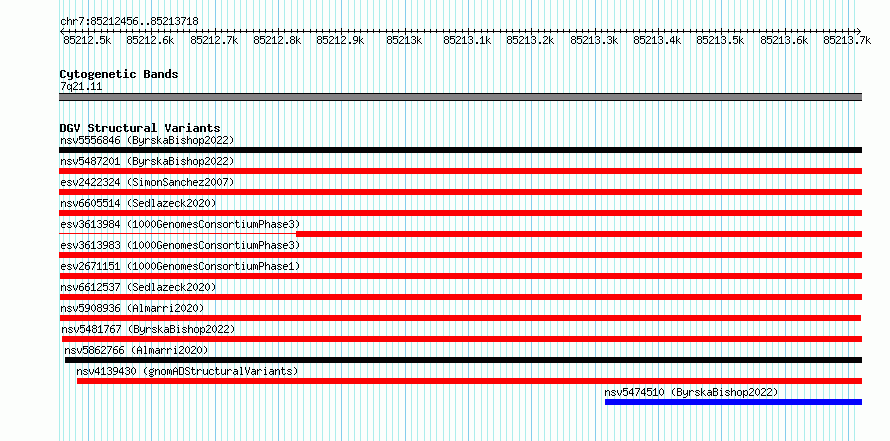Click the 85213.6k ruler tick label

point(784,40)
